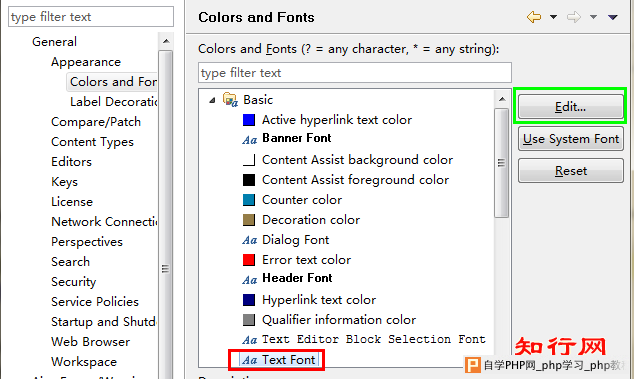Click the Counter color swatch
634x379 pixels.
tap(249, 200)
